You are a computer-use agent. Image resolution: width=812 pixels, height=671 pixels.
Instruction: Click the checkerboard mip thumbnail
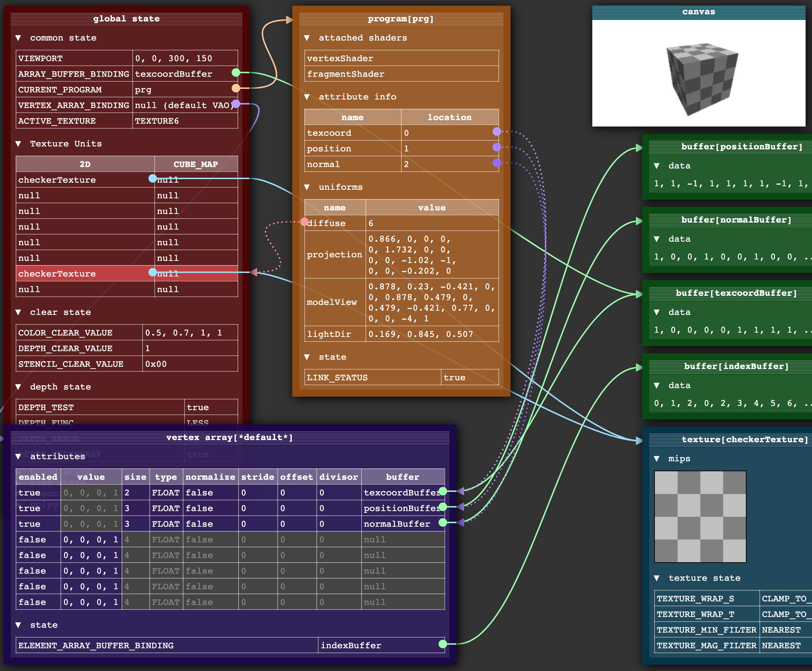pyautogui.click(x=700, y=516)
